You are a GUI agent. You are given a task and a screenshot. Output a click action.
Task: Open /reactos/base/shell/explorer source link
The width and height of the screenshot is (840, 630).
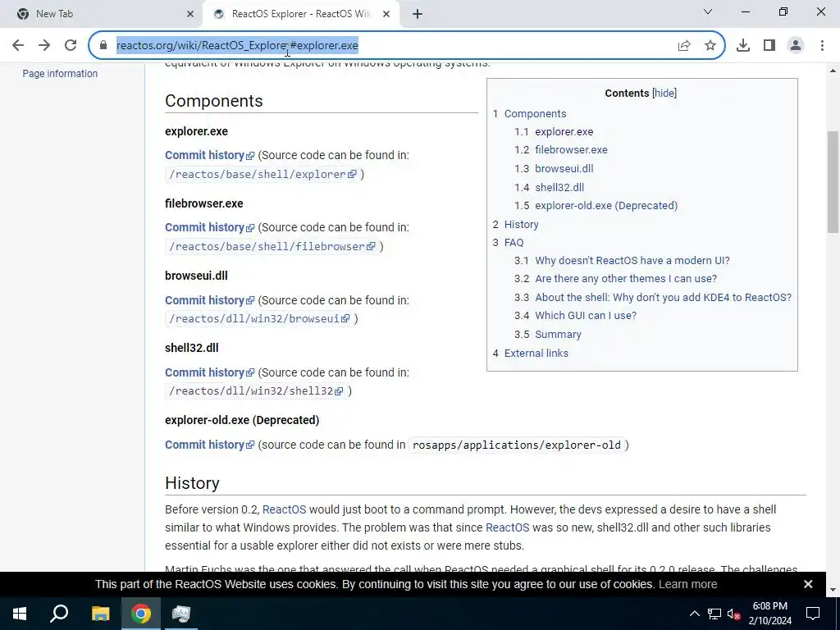(x=262, y=174)
